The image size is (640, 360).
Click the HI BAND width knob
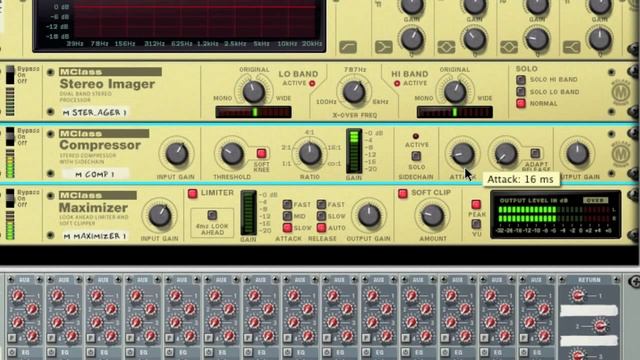coord(455,91)
